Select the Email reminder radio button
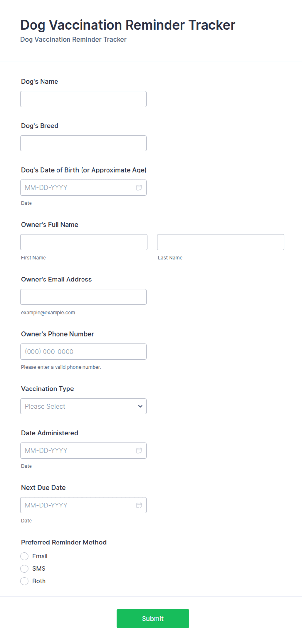302x644 pixels. (24, 556)
